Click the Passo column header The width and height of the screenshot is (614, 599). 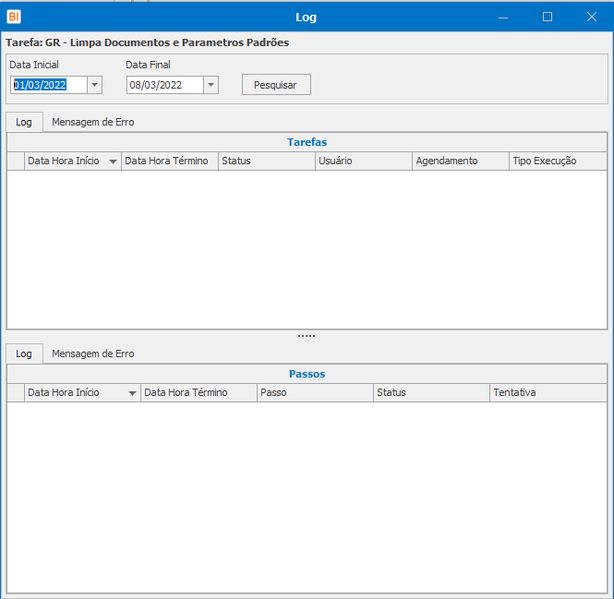[315, 392]
